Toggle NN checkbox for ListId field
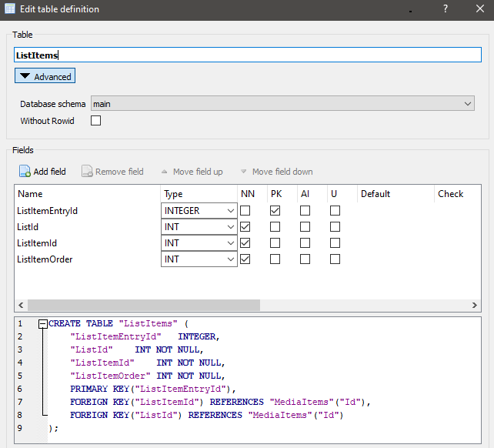This screenshot has width=494, height=448. [x=245, y=227]
